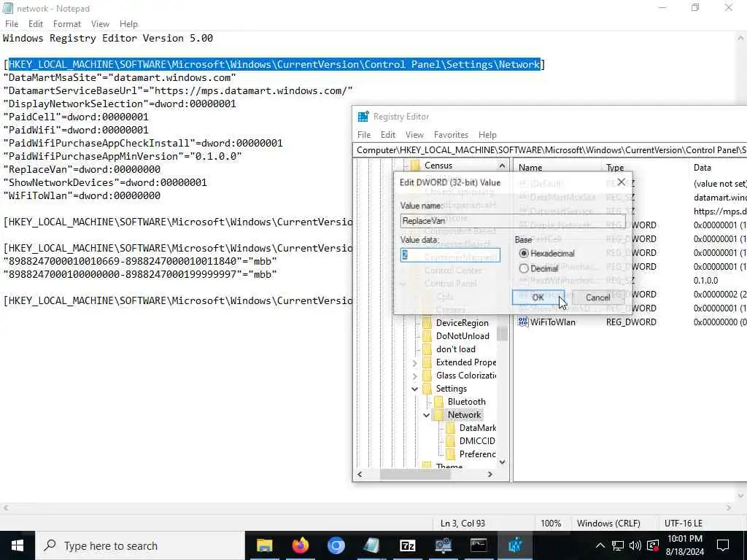Collapse the Settings tree node

pos(414,389)
